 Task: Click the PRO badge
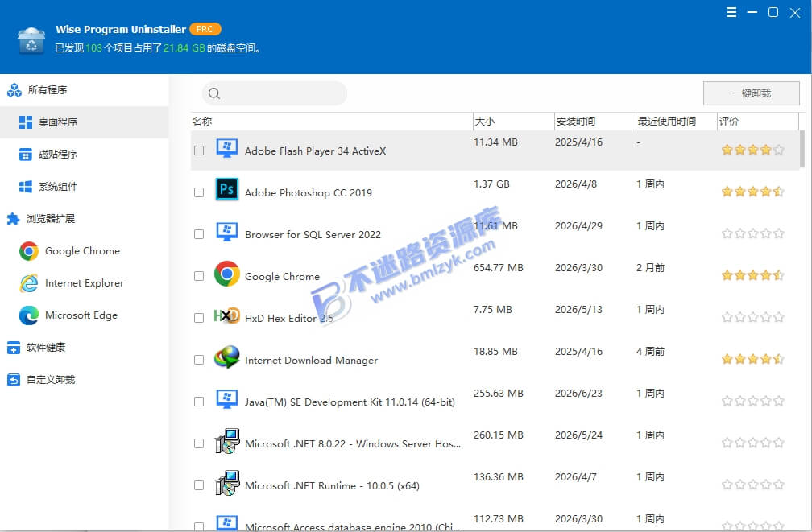(205, 29)
